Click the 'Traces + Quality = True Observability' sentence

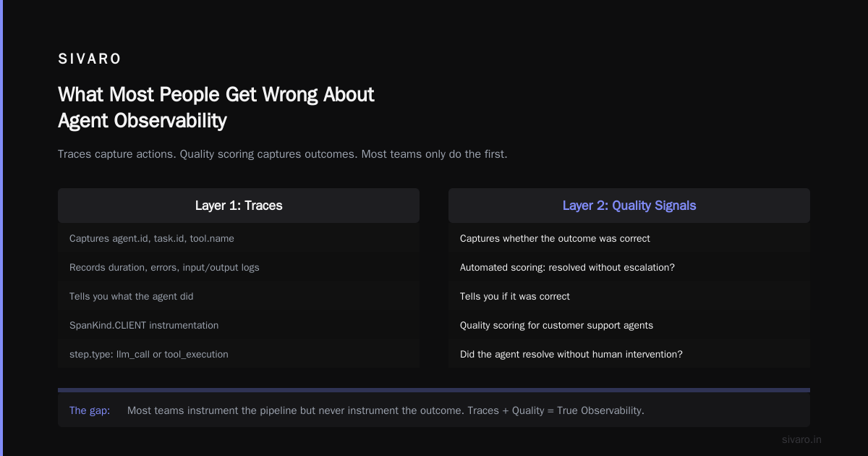click(556, 410)
